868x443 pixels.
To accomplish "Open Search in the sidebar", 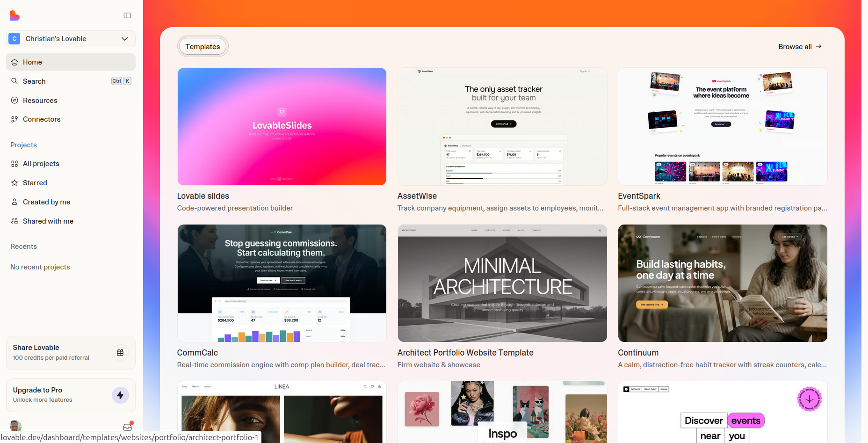I will tap(71, 81).
